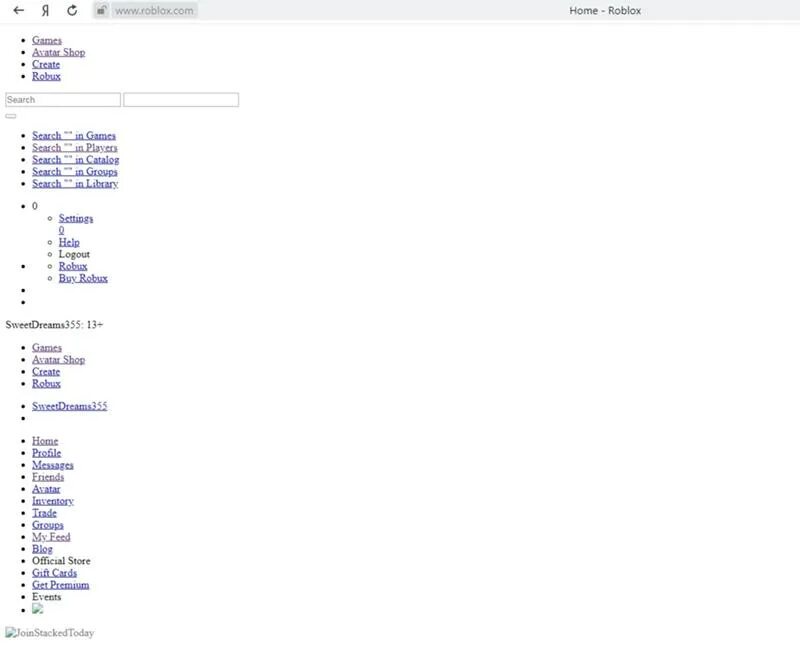The image size is (800, 645).
Task: Open the Avatar sidebar link
Action: 46,489
